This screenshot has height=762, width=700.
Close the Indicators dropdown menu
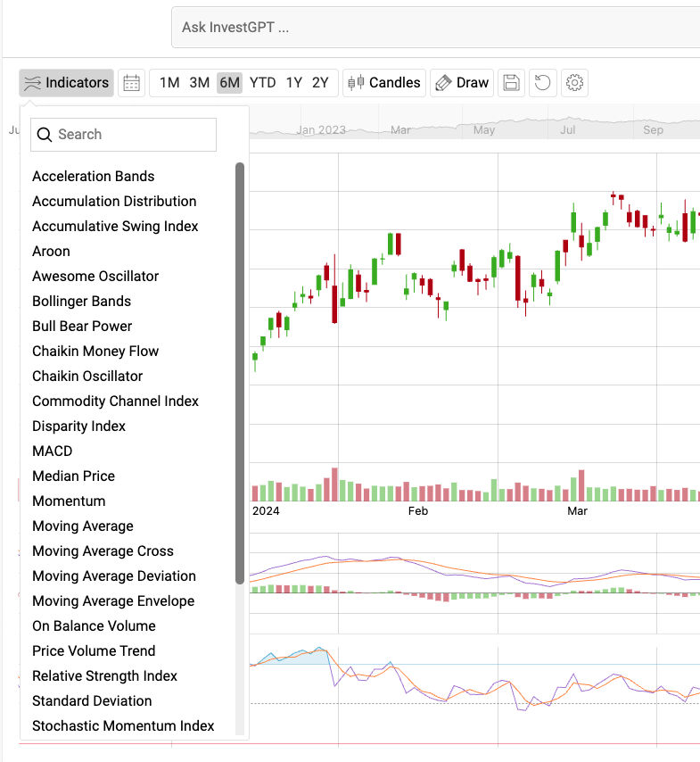66,83
